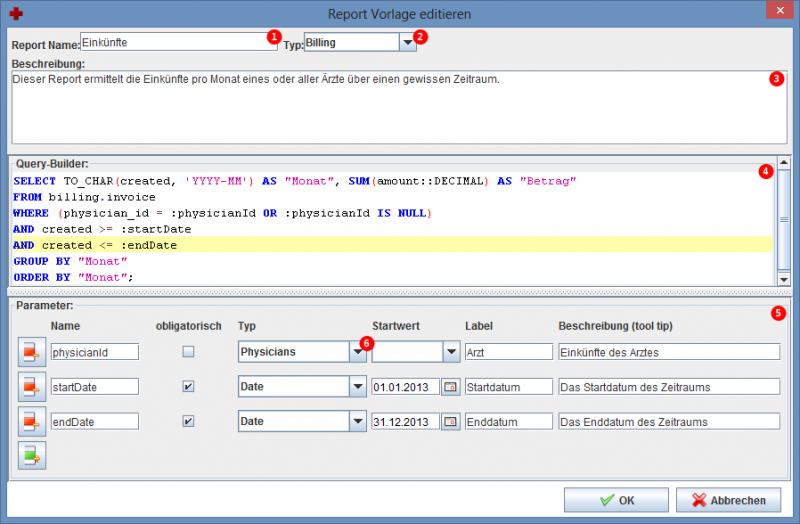800x524 pixels.
Task: Confirm with the OK button
Action: 615,500
